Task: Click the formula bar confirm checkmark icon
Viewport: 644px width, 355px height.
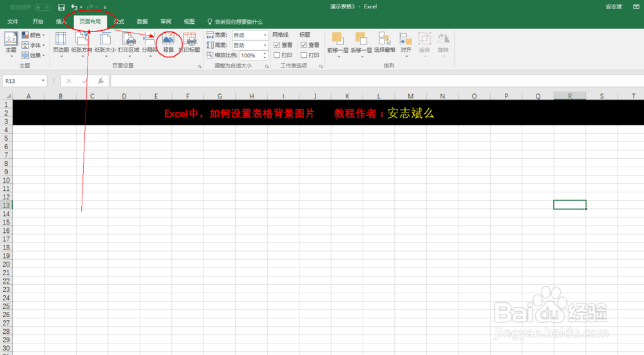Action: pyautogui.click(x=84, y=81)
